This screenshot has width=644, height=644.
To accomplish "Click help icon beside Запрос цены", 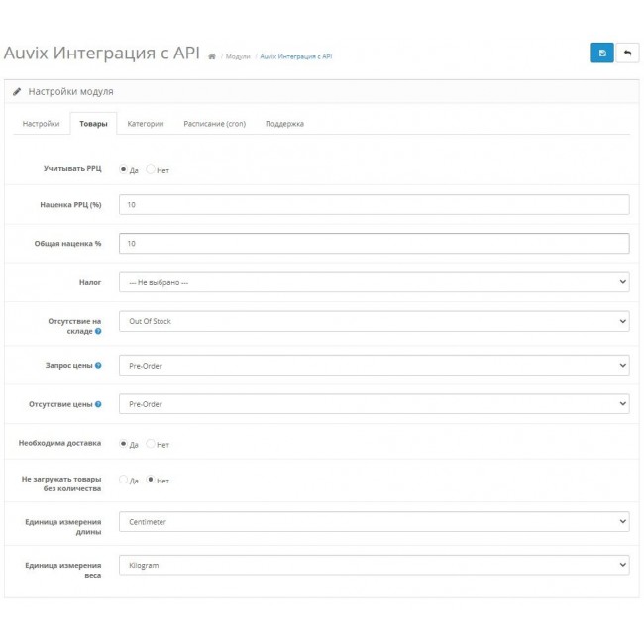I will click(98, 365).
